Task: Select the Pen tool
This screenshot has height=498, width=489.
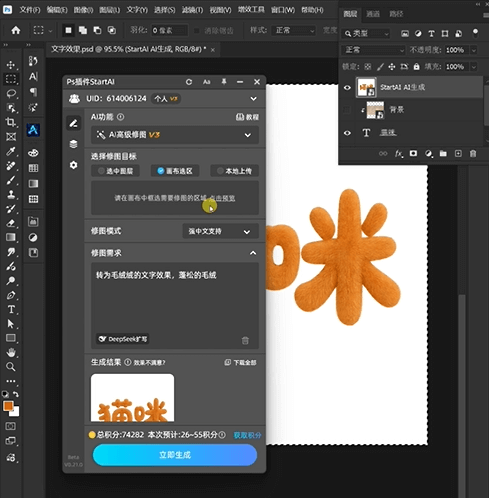Action: pos(11,295)
